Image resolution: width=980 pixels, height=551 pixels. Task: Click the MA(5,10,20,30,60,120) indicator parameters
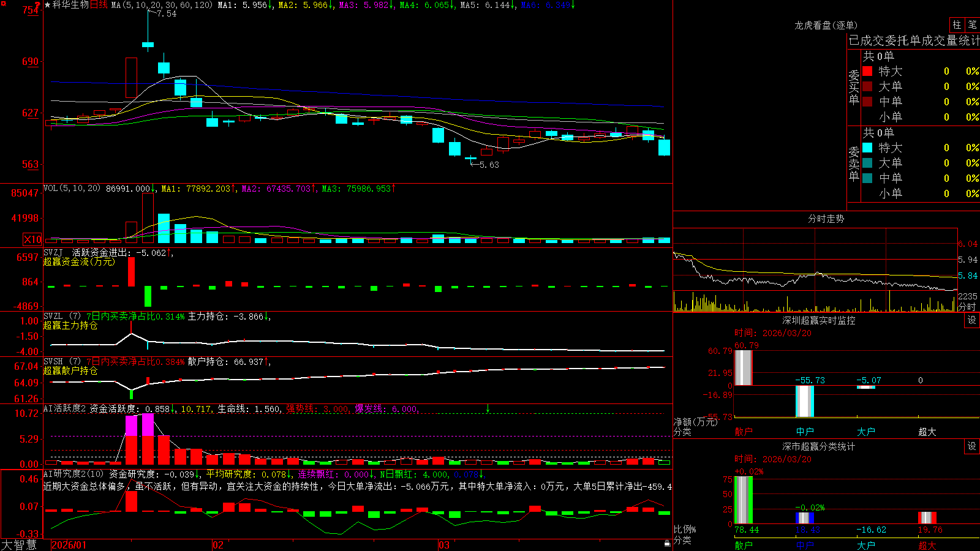click(x=162, y=5)
